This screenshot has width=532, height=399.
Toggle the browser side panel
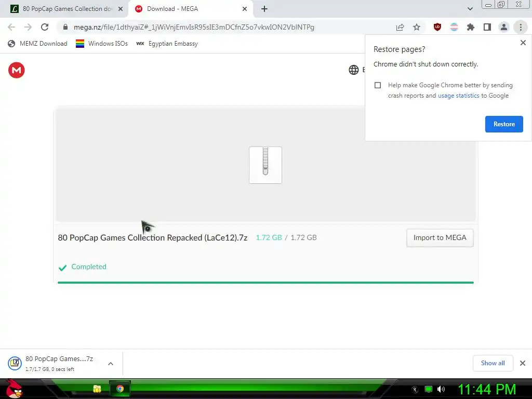tap(487, 27)
